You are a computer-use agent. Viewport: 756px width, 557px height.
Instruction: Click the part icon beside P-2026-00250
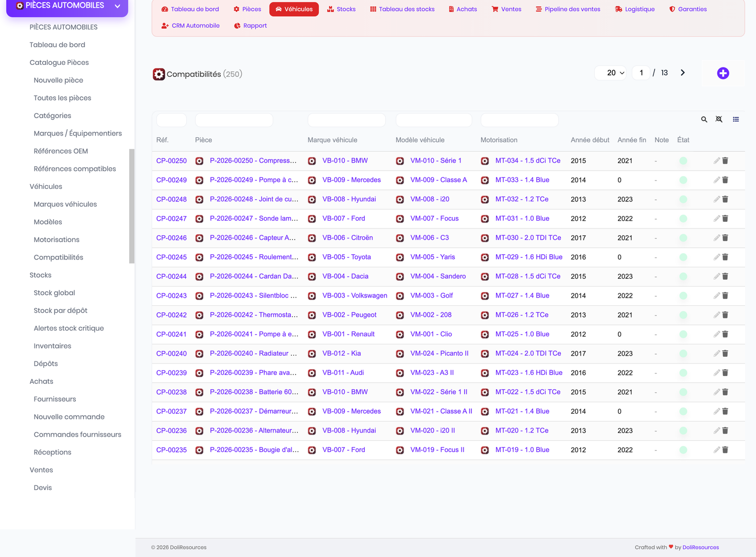(199, 161)
